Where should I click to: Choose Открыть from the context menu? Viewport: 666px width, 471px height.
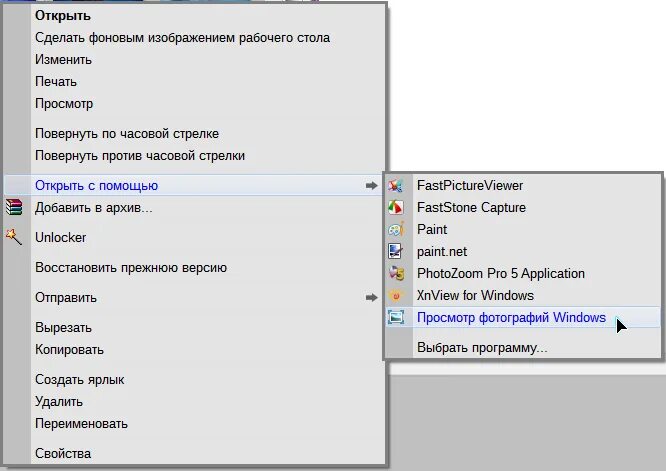tap(195, 16)
